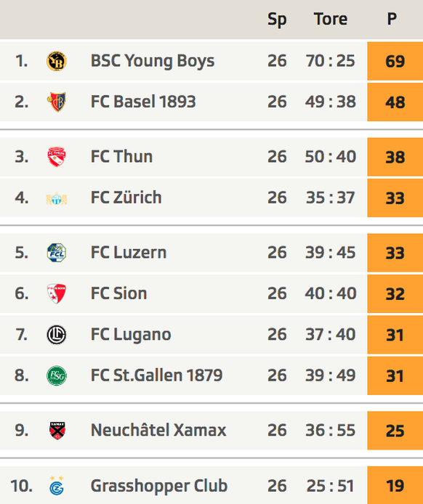Open the BSC Young Boys team link

(x=153, y=61)
